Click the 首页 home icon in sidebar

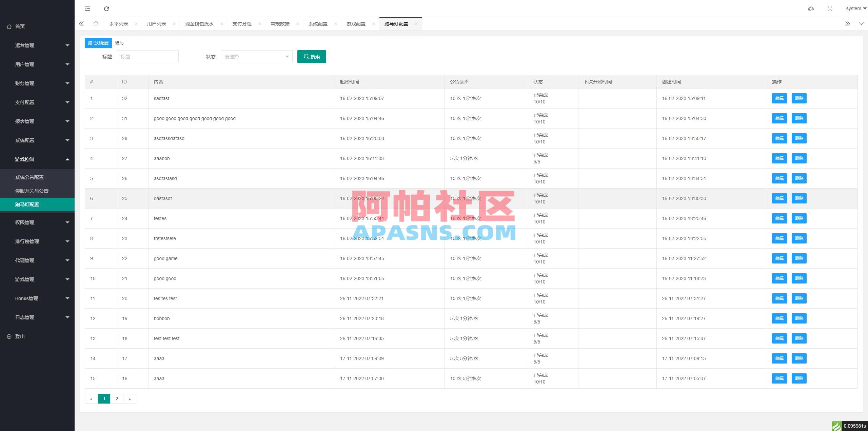click(x=9, y=26)
